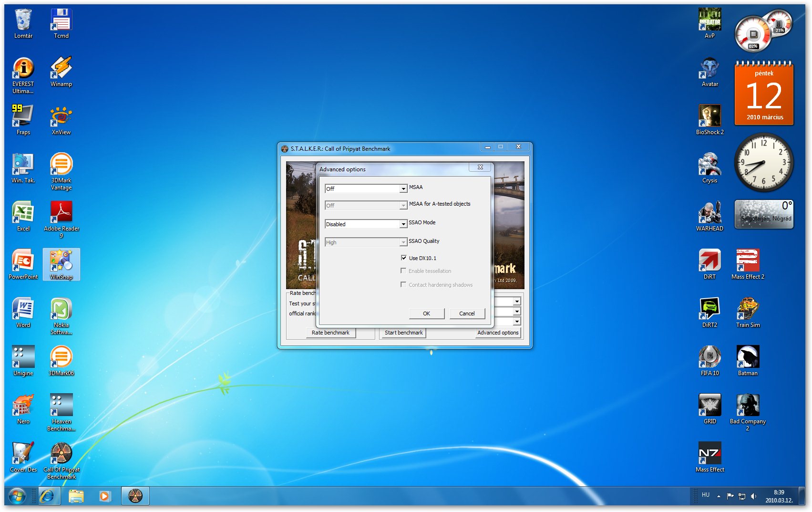
Task: Click the Start benchmark button
Action: [x=403, y=333]
